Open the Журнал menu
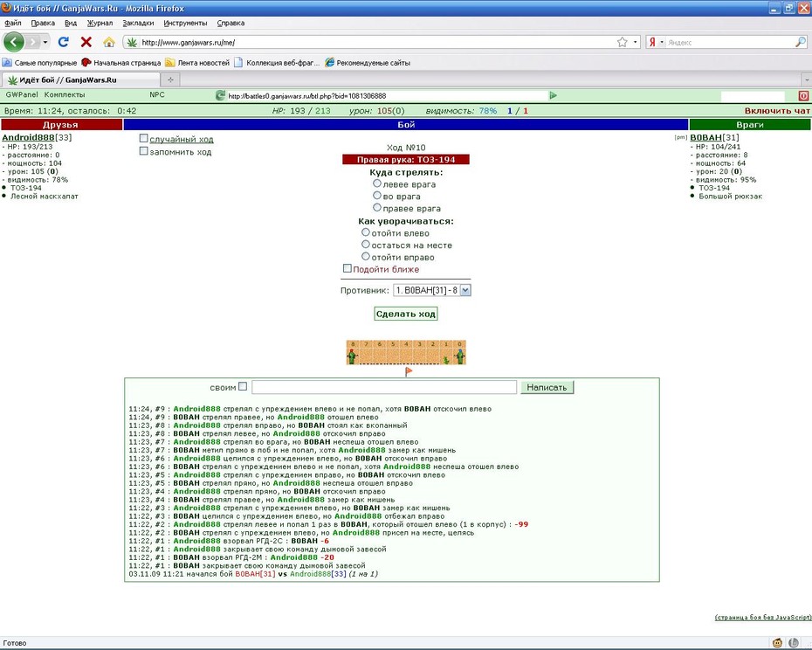The height and width of the screenshot is (650, 812). [x=100, y=23]
